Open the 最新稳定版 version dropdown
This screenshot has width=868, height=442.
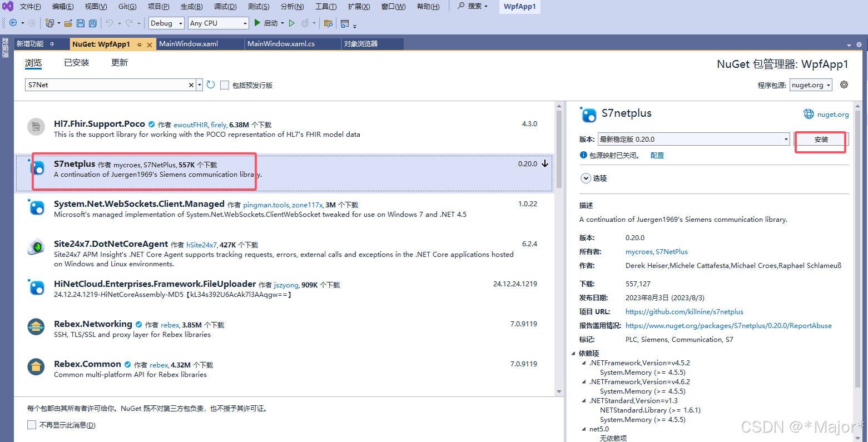785,138
